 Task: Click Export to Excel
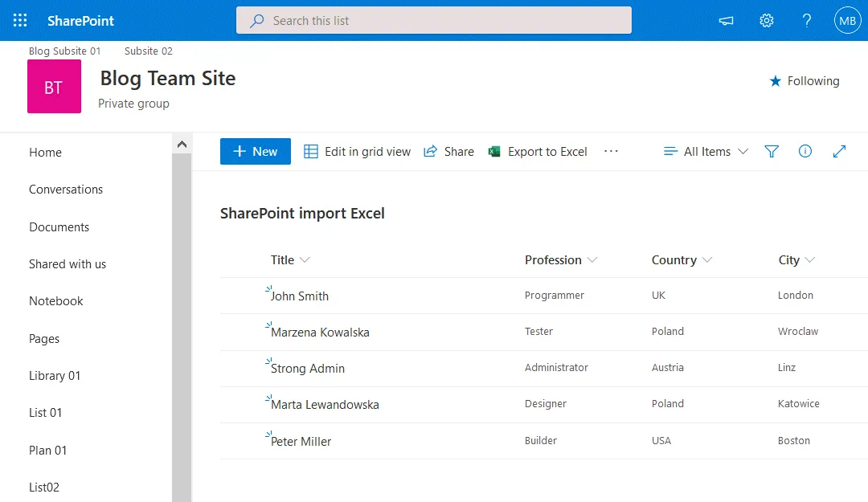tap(538, 152)
